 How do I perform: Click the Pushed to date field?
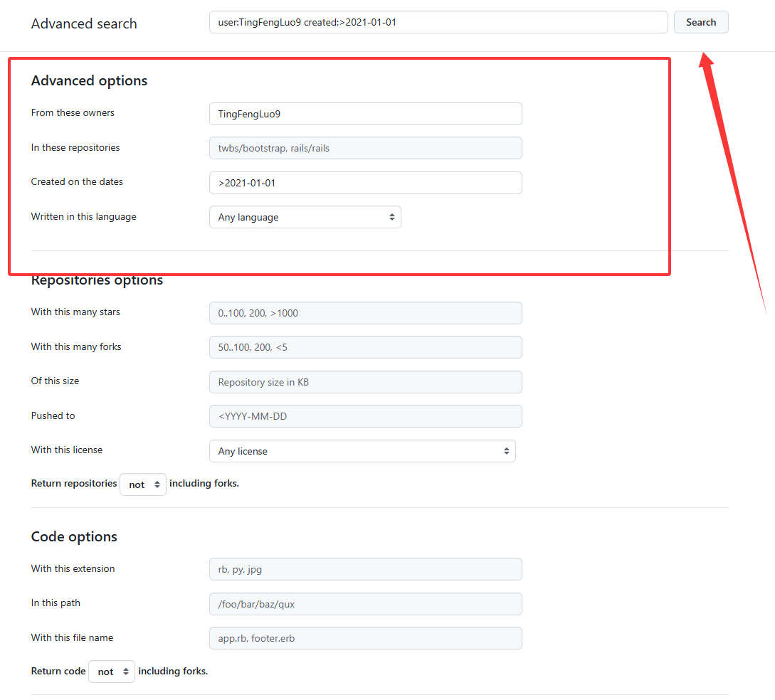[x=365, y=416]
